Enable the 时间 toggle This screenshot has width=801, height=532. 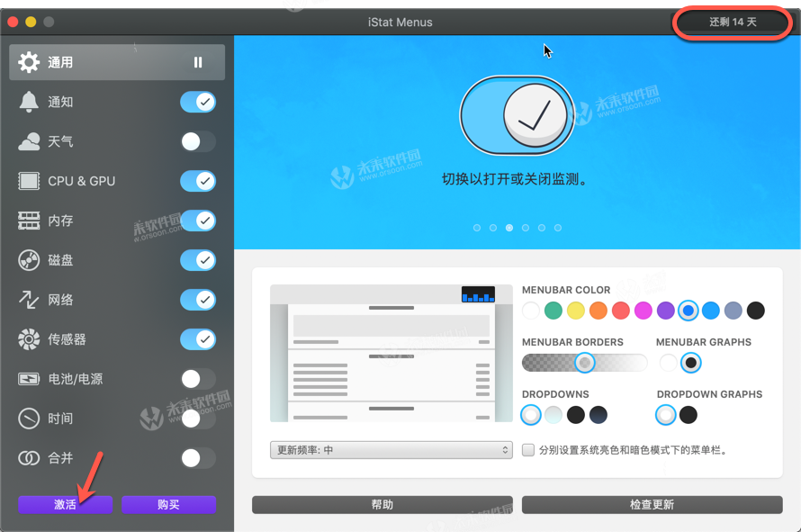click(198, 419)
